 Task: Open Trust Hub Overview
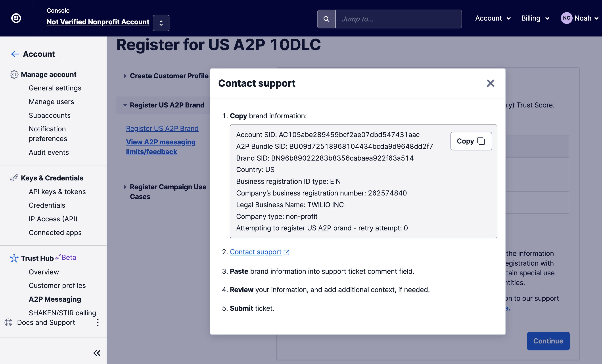point(44,272)
